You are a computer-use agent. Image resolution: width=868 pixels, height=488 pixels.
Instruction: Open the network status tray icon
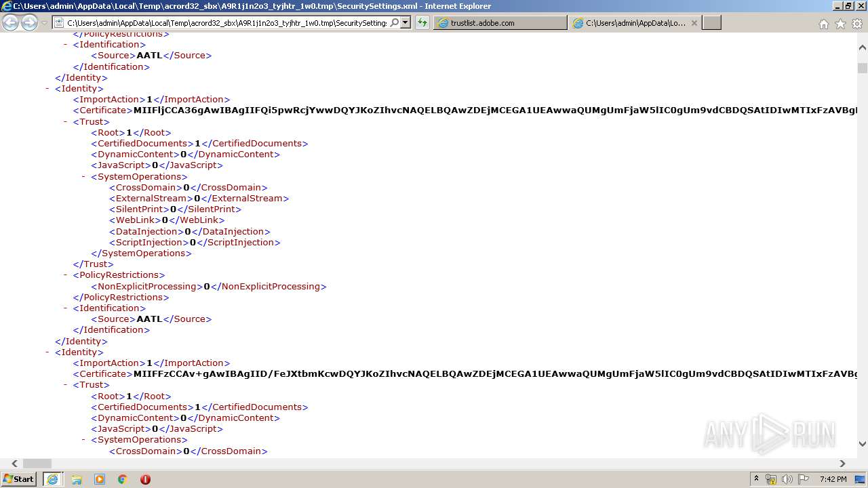click(x=771, y=479)
